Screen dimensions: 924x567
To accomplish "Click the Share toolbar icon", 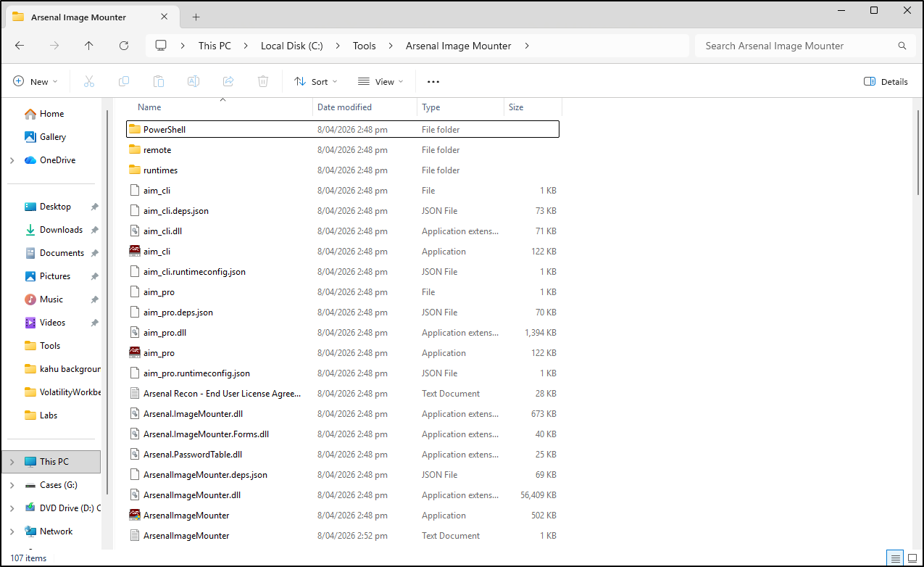I will tap(228, 82).
